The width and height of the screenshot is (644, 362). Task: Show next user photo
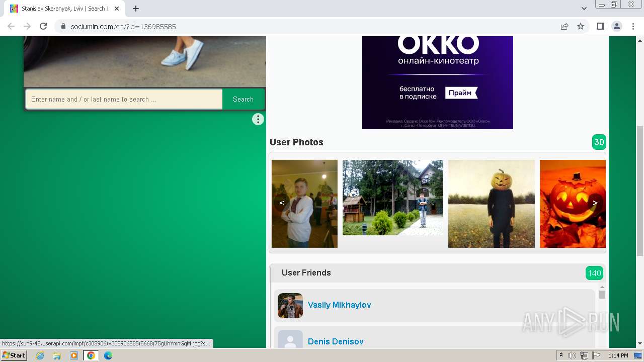pyautogui.click(x=595, y=203)
